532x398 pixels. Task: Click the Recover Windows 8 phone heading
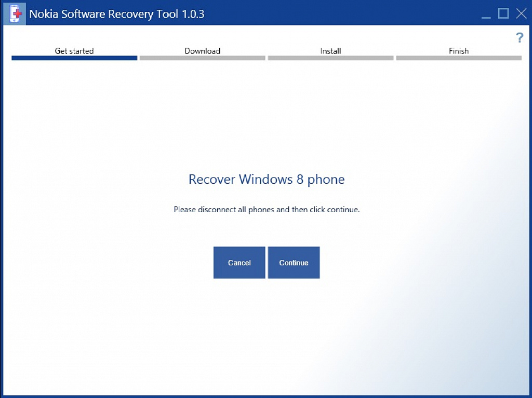267,180
